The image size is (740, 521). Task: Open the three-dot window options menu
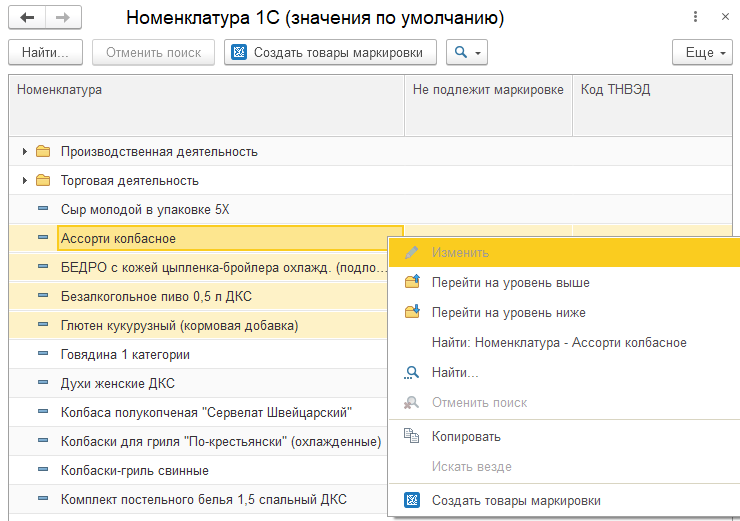(x=695, y=17)
